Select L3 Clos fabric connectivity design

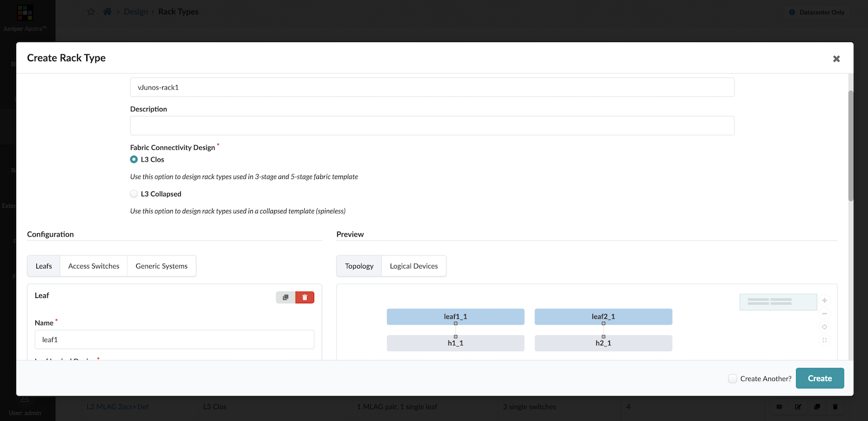(x=134, y=160)
